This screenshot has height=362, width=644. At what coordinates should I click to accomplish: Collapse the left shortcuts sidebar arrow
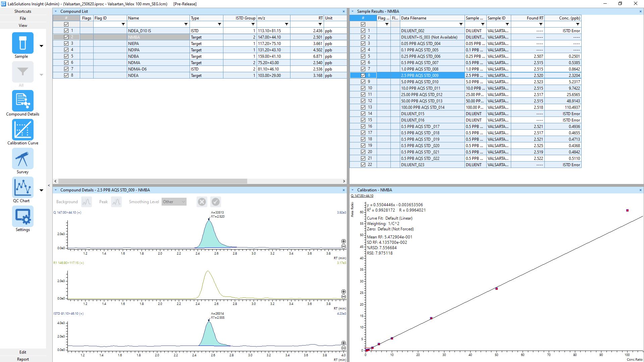[49, 185]
